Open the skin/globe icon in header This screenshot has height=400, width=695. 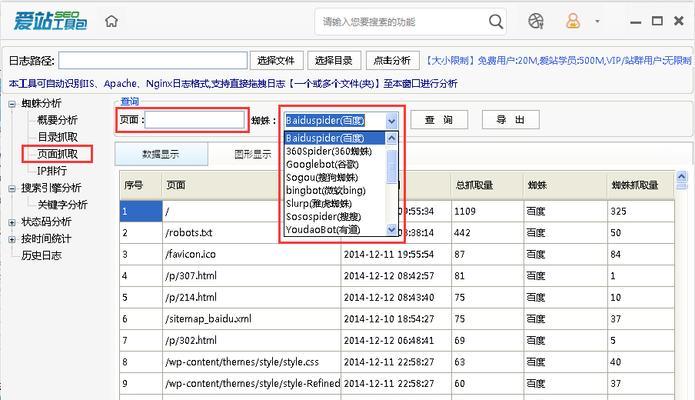(535, 21)
